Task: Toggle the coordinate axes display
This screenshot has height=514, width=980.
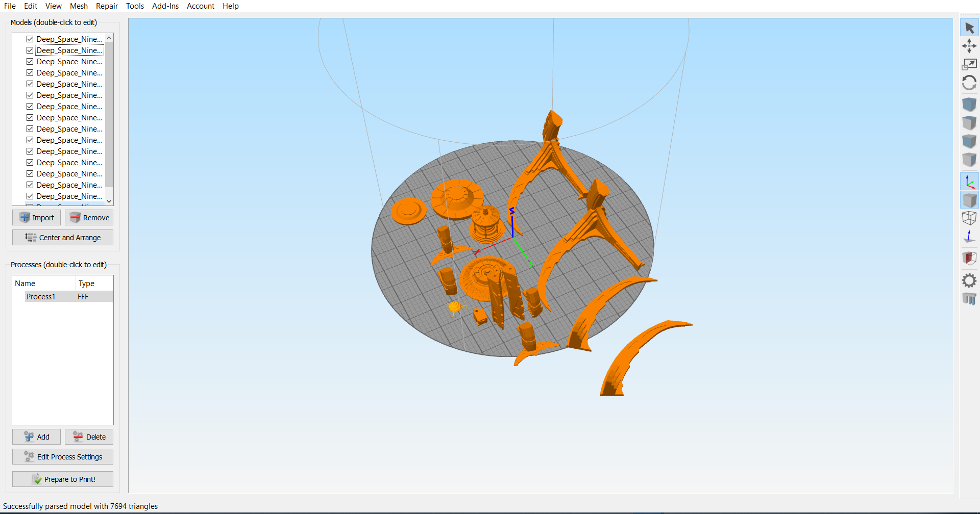Action: pos(969,182)
